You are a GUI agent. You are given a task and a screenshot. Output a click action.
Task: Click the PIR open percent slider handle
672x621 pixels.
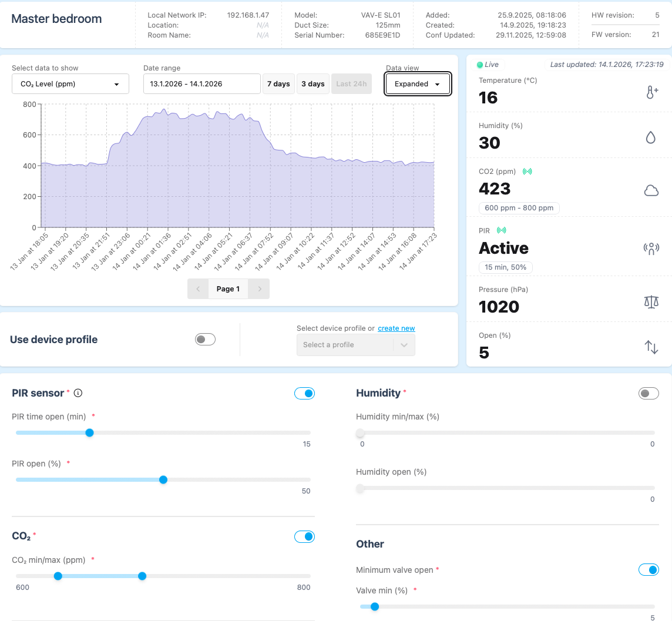tap(163, 480)
